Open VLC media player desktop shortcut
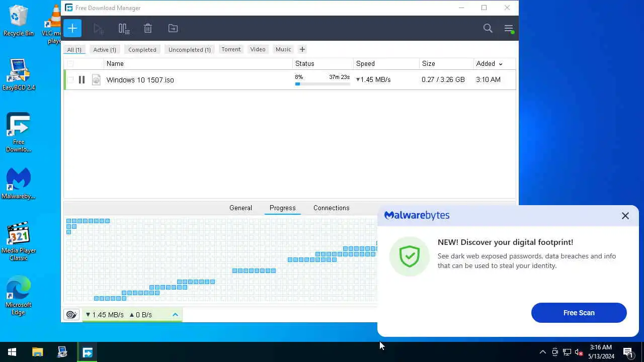644x362 pixels. [x=51, y=24]
